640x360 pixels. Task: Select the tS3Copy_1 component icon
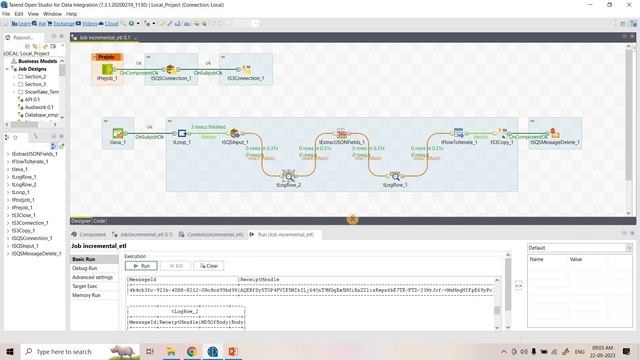click(x=502, y=133)
